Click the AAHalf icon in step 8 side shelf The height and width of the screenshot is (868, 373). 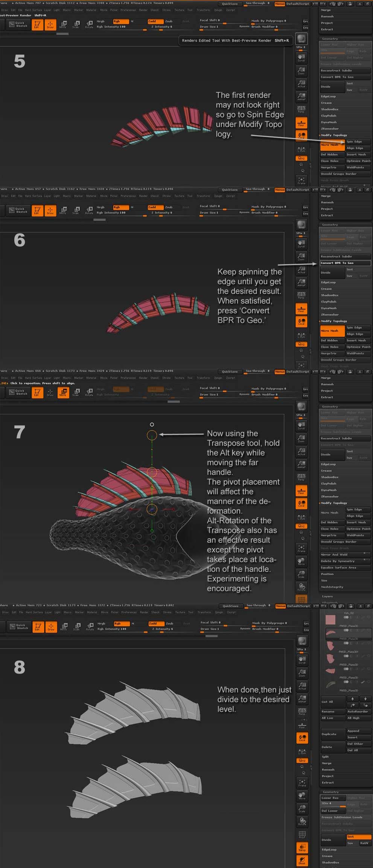[x=302, y=699]
